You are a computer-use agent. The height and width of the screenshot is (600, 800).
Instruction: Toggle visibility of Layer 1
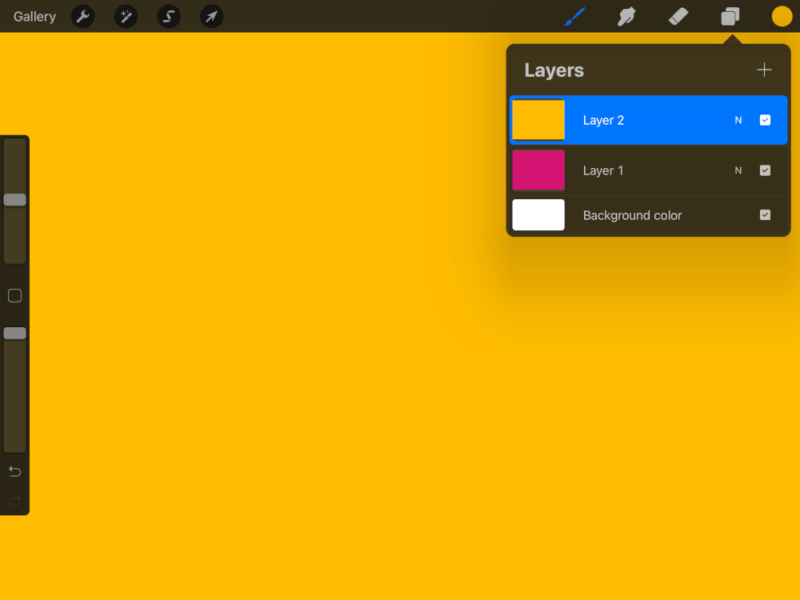(766, 170)
